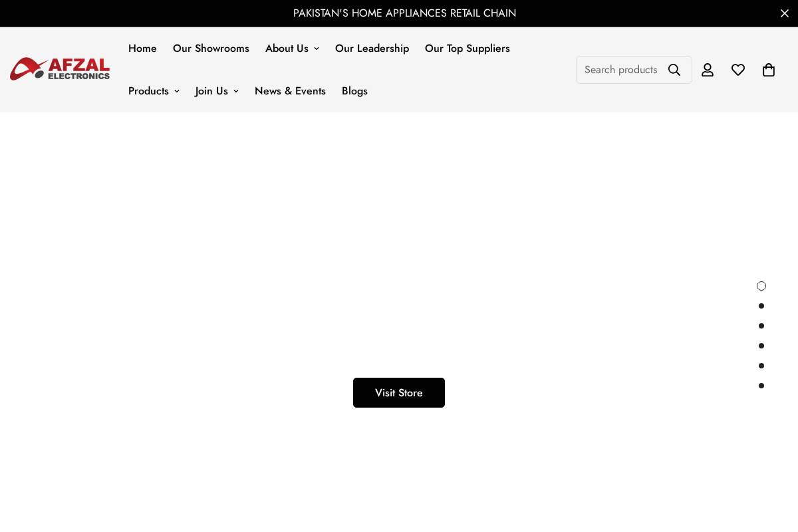798x532 pixels.
Task: Click the Afzal Electronics logo
Action: coord(60,68)
